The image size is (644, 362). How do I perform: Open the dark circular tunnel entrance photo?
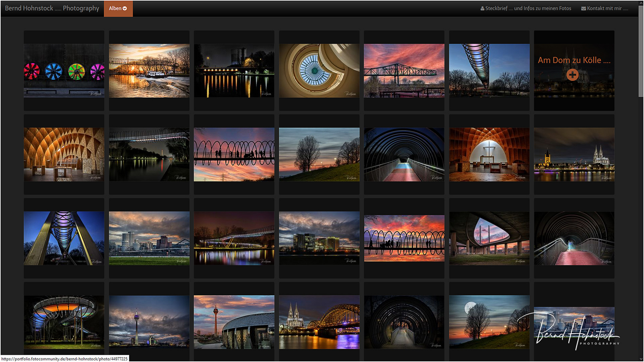pyautogui.click(x=404, y=322)
